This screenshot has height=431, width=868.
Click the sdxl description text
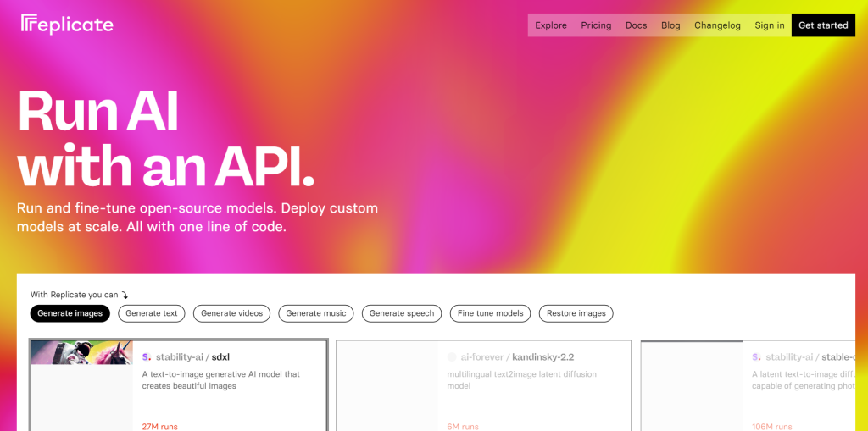(x=221, y=380)
